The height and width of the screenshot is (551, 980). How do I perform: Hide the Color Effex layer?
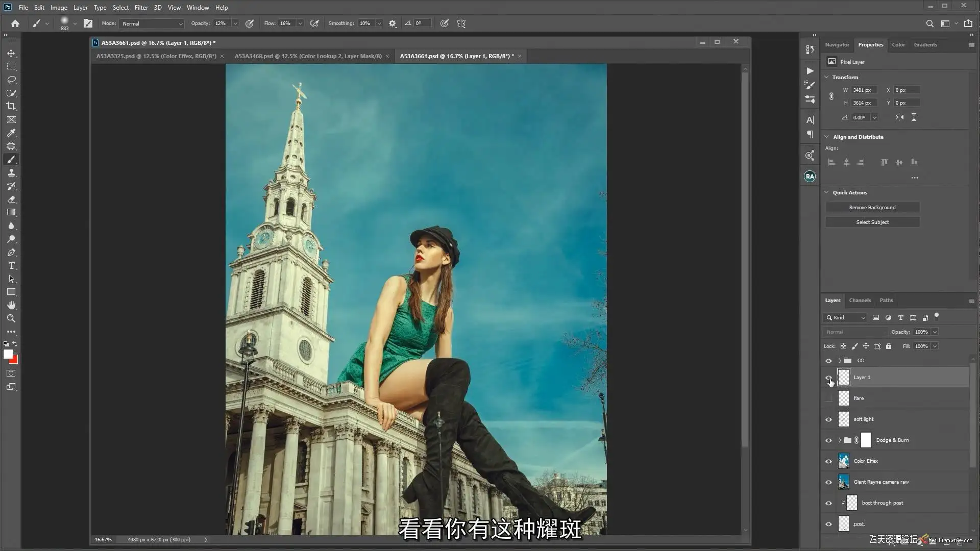828,461
